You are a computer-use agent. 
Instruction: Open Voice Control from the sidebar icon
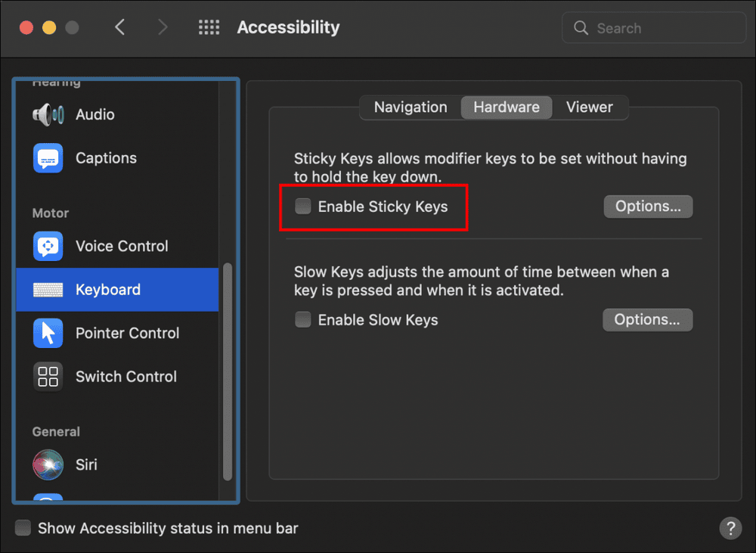[48, 246]
